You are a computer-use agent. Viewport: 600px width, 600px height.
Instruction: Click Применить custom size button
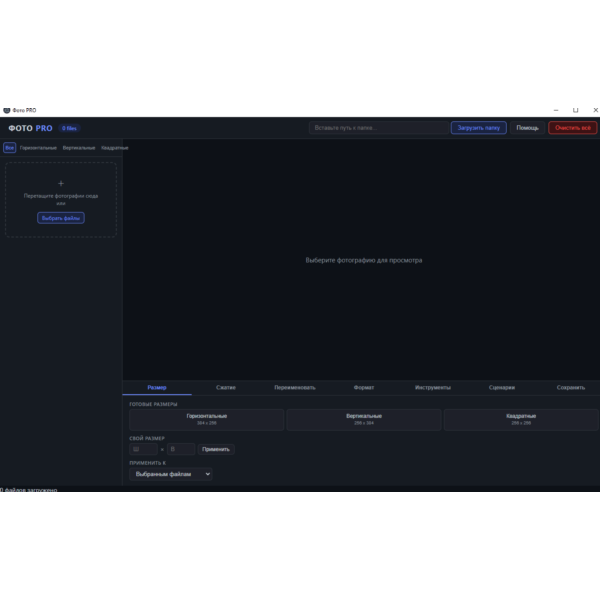[216, 449]
